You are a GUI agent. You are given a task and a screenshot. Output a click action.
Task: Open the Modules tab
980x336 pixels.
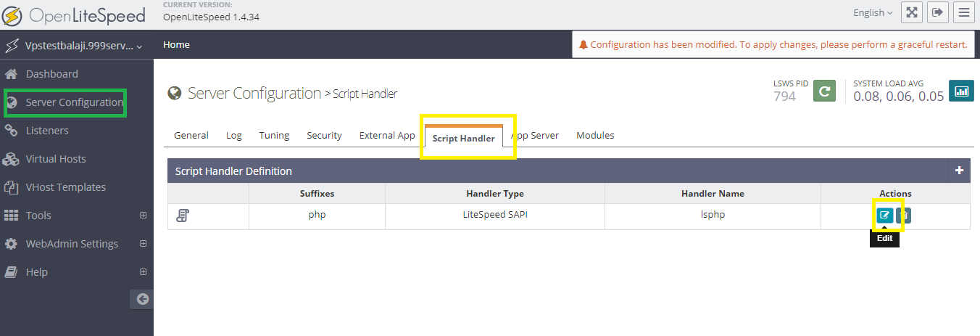[595, 135]
